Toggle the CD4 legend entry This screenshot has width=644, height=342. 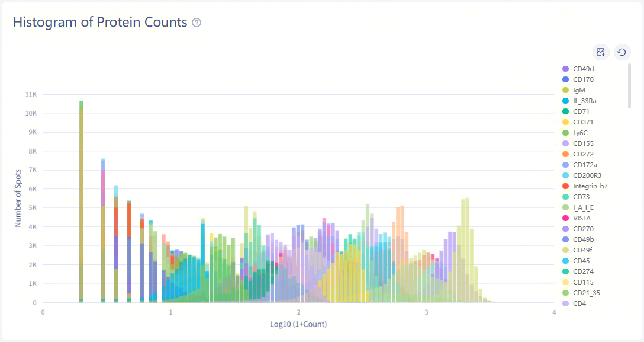coord(579,303)
